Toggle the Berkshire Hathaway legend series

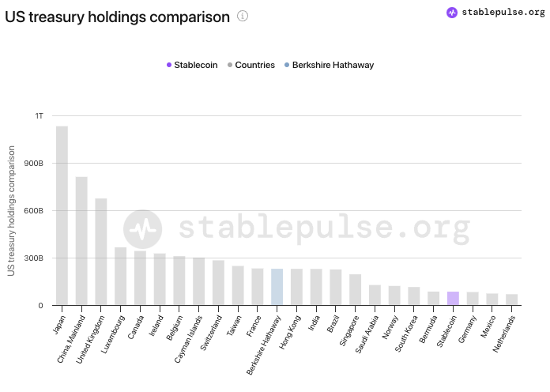[x=328, y=65]
